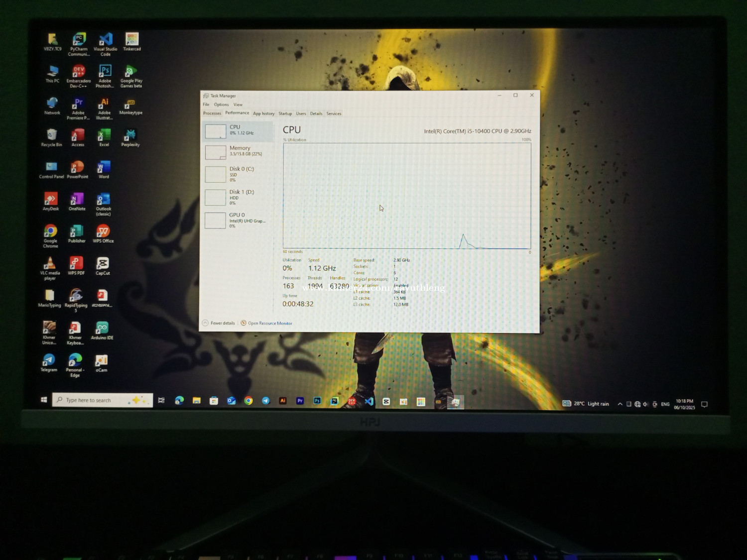Open Telegram desktop shortcut
This screenshot has height=560, width=747.
point(49,363)
